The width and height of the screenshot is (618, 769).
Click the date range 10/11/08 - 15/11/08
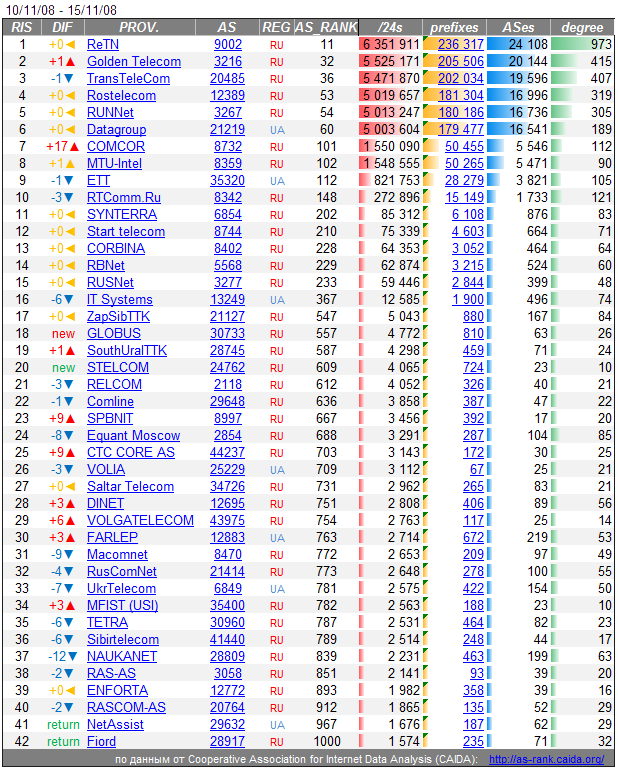(61, 10)
